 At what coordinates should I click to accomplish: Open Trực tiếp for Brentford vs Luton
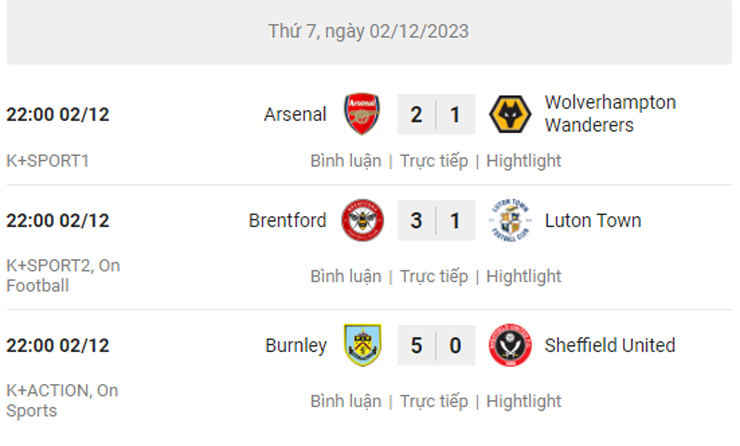pos(434,277)
